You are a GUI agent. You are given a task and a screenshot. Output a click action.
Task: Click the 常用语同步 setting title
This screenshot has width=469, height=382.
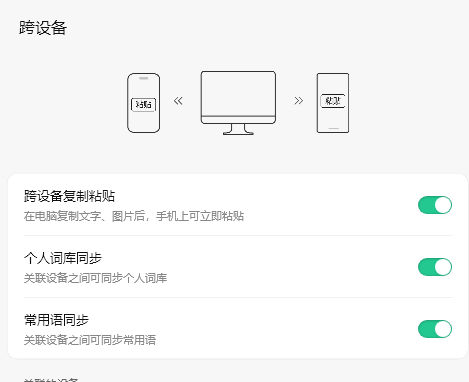click(56, 320)
